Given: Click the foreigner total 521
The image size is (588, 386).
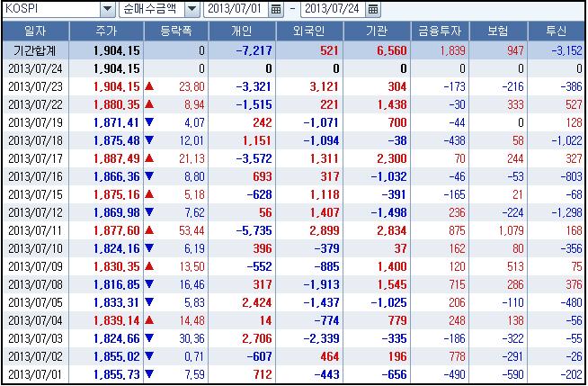Looking at the screenshot, I should click(330, 50).
